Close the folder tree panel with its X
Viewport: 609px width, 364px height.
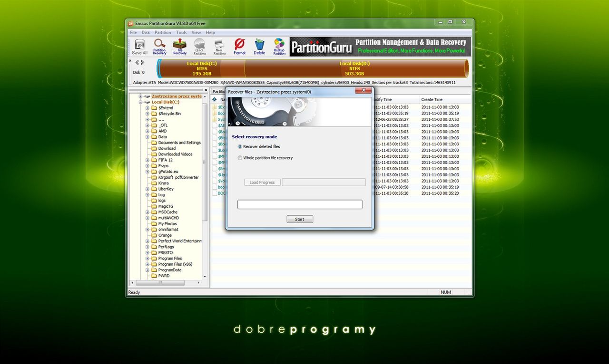(206, 90)
